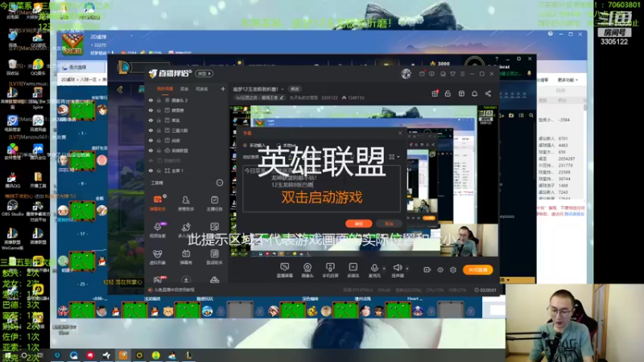The image size is (644, 362).
Task: Open the 房管助手 tool
Action: point(186,203)
